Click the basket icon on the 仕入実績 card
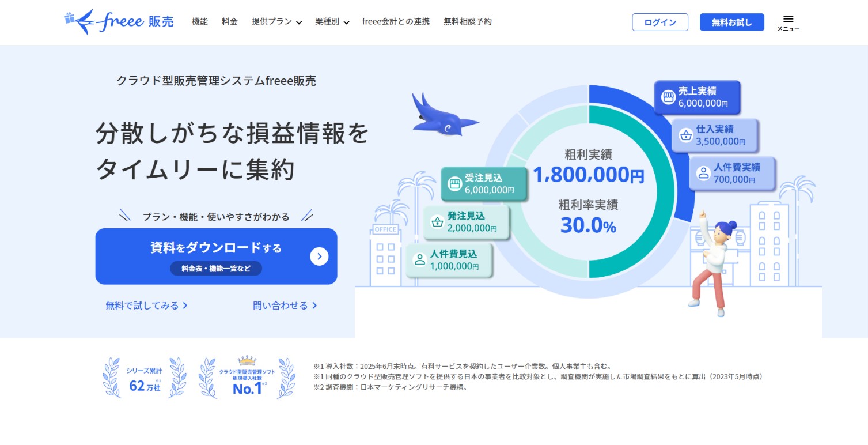868x445 pixels. (685, 135)
